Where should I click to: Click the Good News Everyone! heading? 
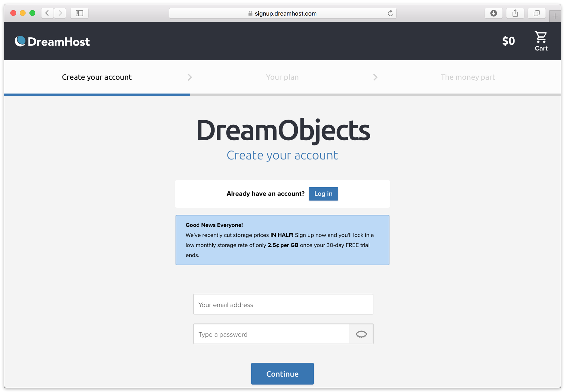tap(214, 225)
